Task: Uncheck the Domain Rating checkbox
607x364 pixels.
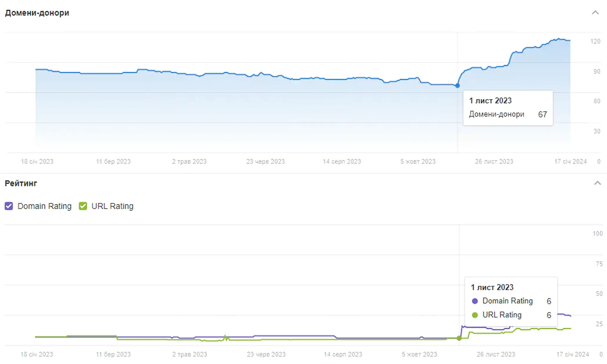Action: point(9,206)
